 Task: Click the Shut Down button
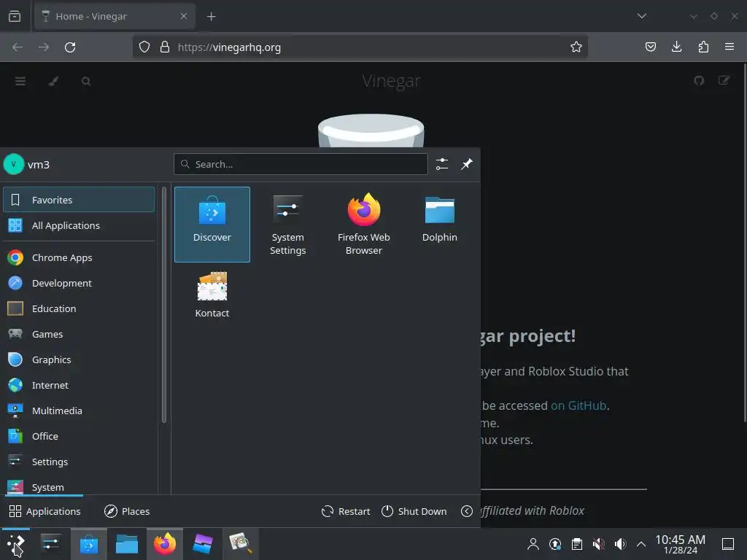pos(414,511)
